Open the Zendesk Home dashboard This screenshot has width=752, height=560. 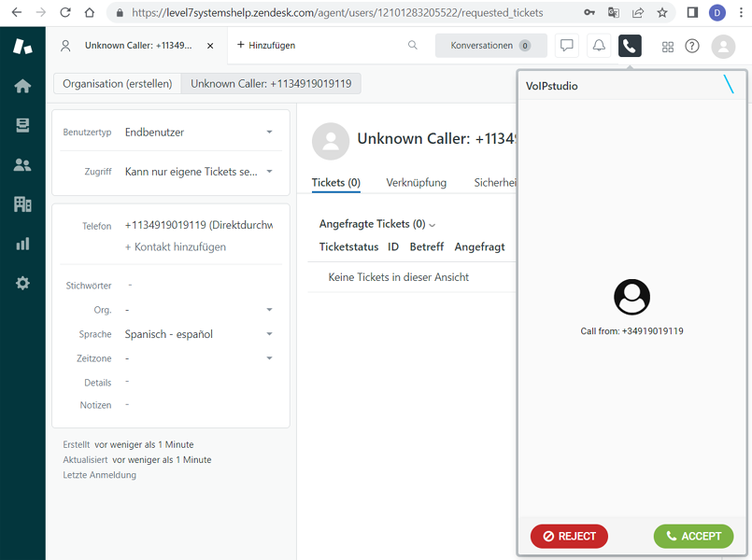click(21, 84)
